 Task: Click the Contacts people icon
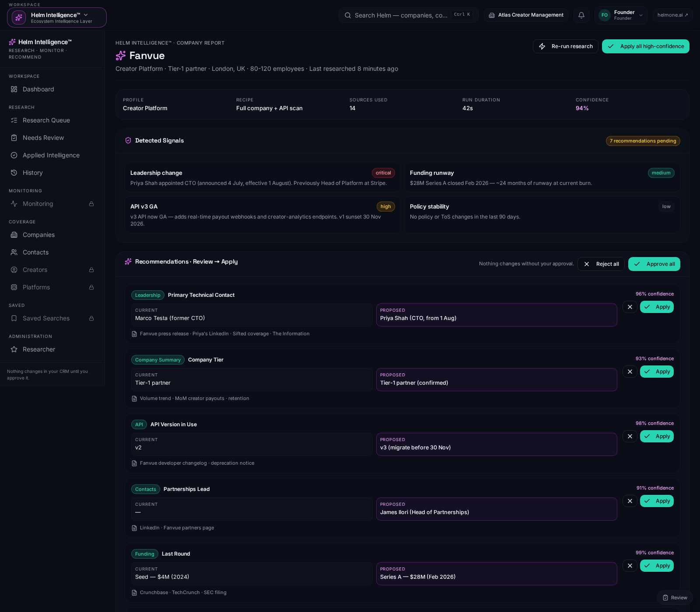pos(14,252)
